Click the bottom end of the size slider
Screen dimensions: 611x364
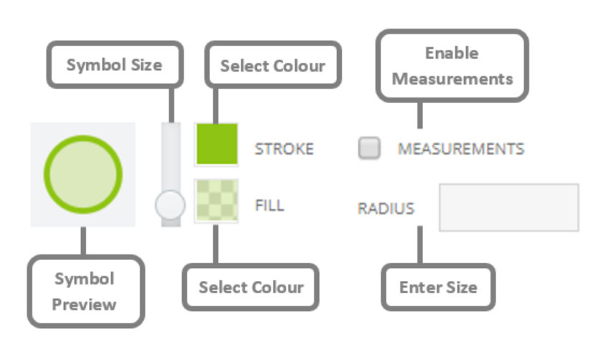[x=171, y=224]
